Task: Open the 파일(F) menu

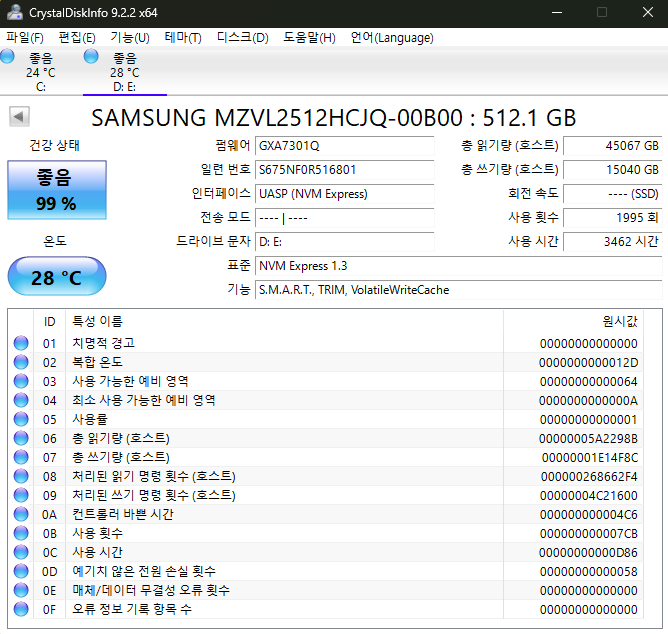Action: point(25,38)
